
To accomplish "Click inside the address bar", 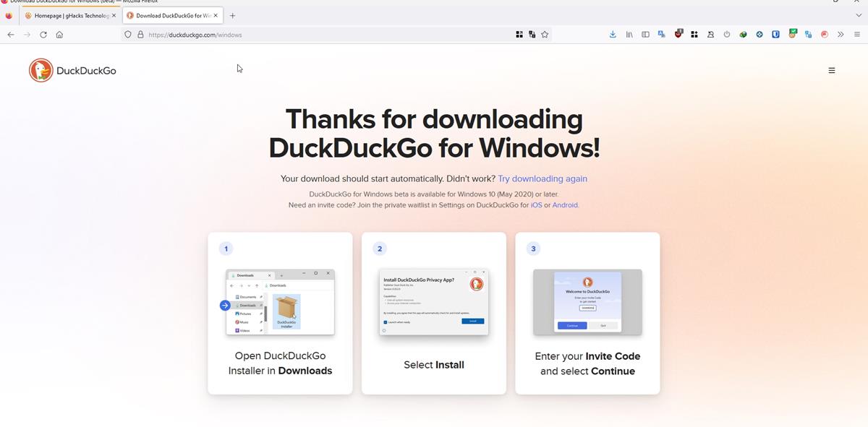I will (x=289, y=34).
